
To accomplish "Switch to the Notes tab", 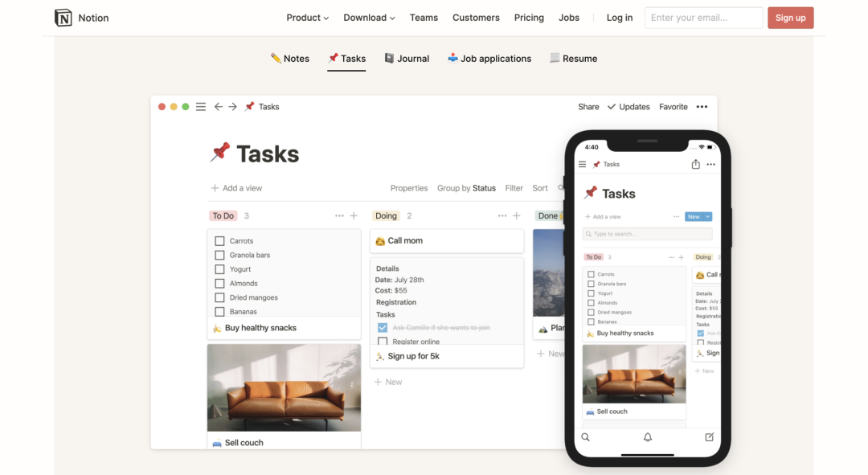I will (290, 59).
